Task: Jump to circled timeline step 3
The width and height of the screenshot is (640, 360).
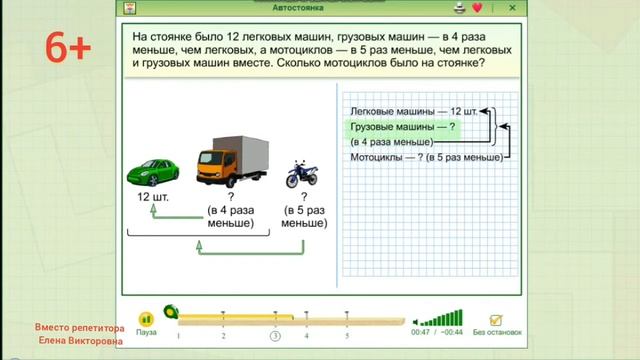Action: coord(275,336)
